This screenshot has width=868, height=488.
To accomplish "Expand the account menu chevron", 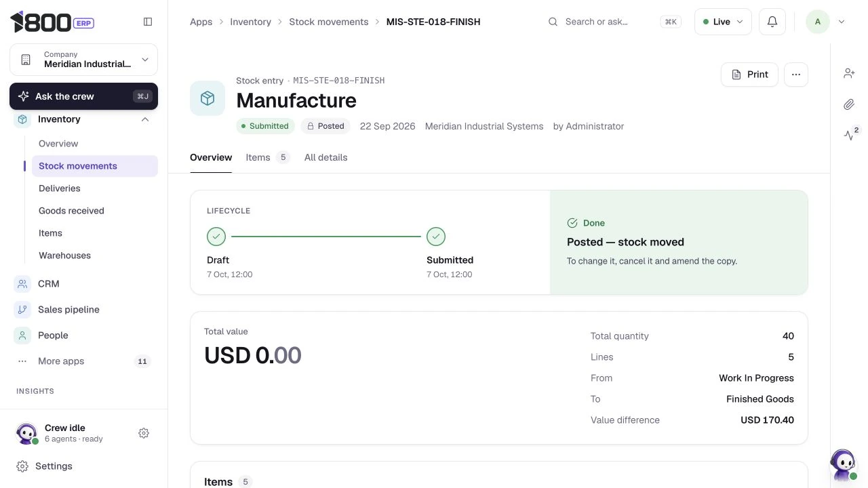I will pyautogui.click(x=842, y=22).
